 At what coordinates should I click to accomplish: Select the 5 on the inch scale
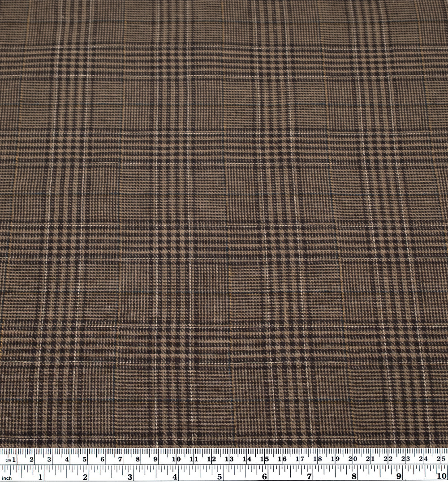tap(220, 477)
